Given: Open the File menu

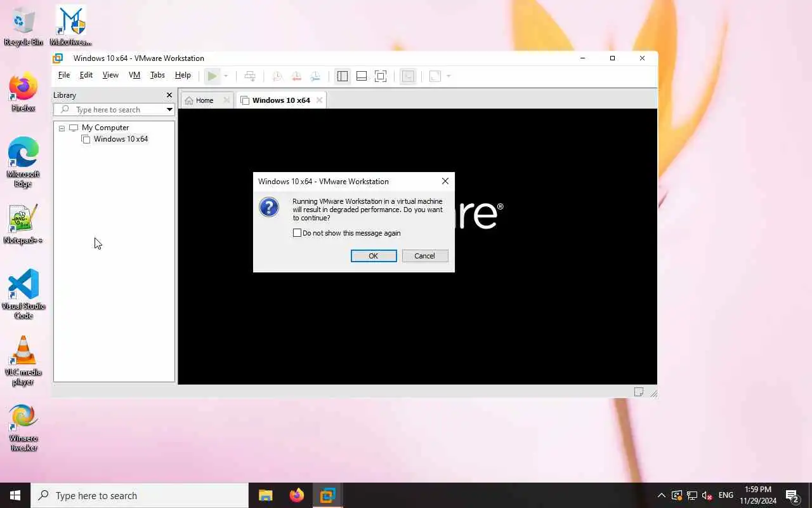Looking at the screenshot, I should (x=64, y=75).
